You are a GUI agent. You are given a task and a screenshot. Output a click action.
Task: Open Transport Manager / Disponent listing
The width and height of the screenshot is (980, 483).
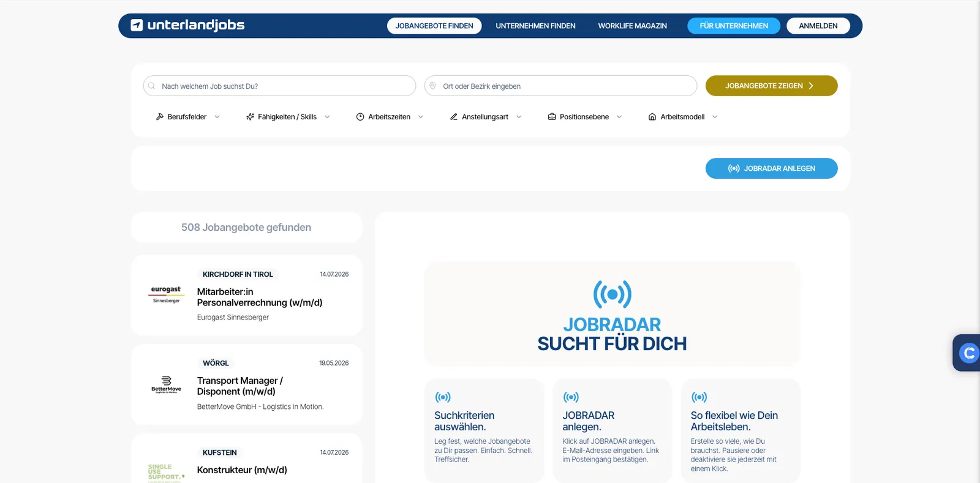point(239,386)
